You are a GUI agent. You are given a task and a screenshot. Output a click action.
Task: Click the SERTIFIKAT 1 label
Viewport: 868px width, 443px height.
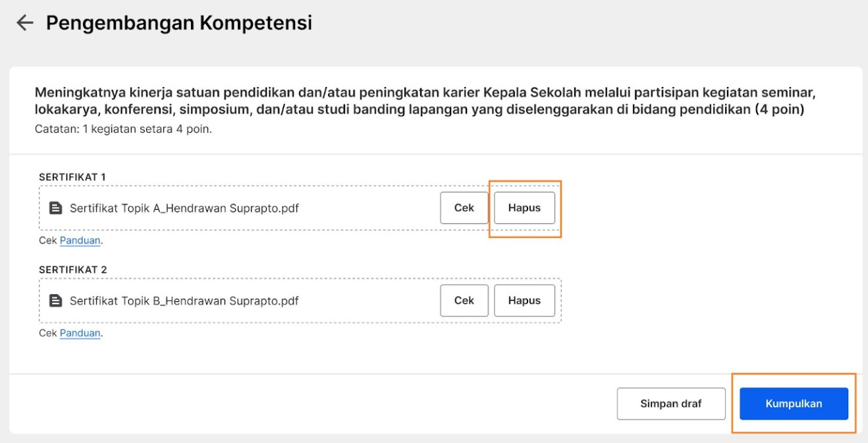[72, 177]
